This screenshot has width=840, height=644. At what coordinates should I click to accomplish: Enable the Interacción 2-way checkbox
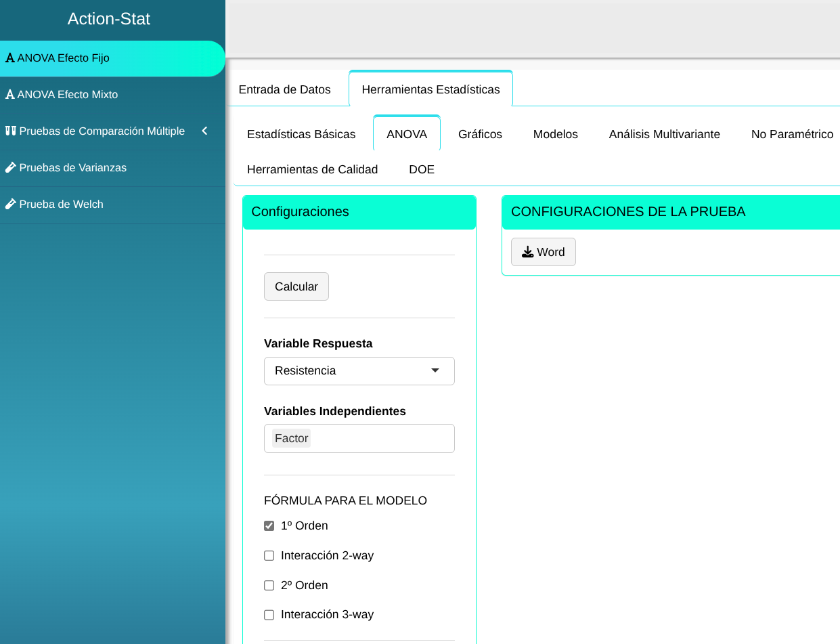(269, 556)
